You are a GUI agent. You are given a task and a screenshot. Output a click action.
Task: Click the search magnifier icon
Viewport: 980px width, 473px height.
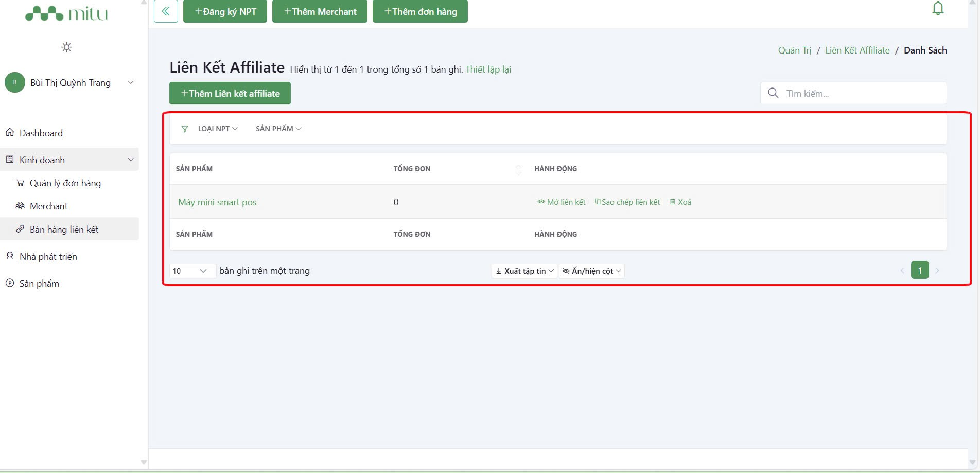pos(773,93)
